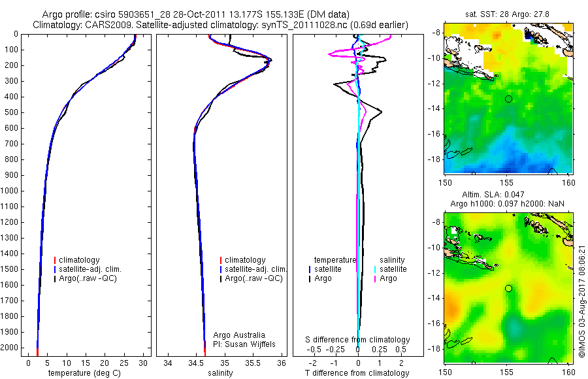The width and height of the screenshot is (588, 379).
Task: Click the cyan satellite salinity legend marker
Action: point(375,269)
